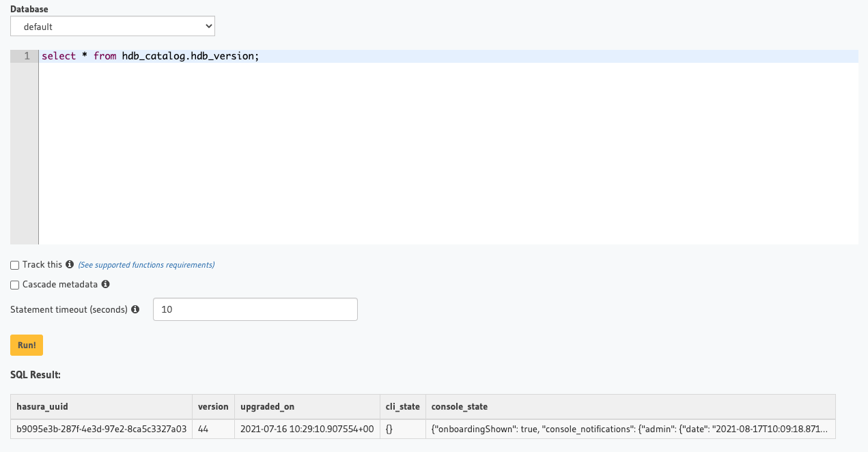Click the cli_state cell showing {}
The height and width of the screenshot is (452, 868).
coord(402,429)
